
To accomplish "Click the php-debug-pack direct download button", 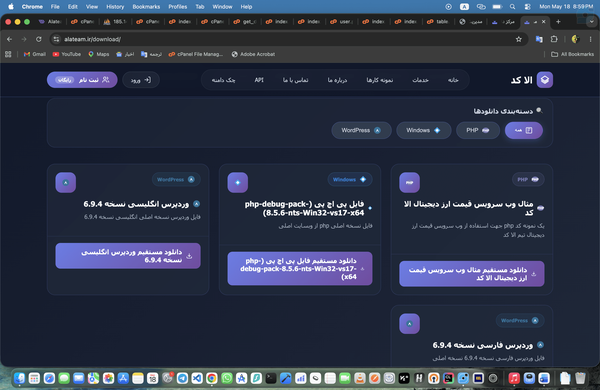I will coord(300,268).
